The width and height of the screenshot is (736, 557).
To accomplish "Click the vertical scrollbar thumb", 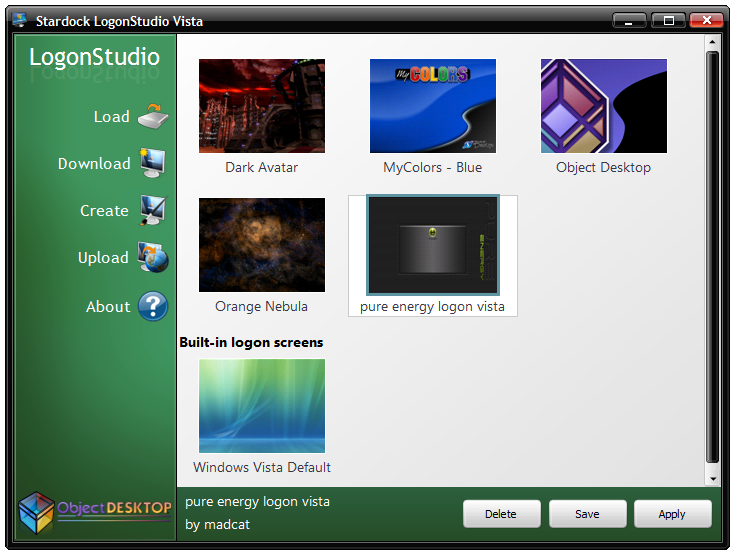I will (x=713, y=257).
